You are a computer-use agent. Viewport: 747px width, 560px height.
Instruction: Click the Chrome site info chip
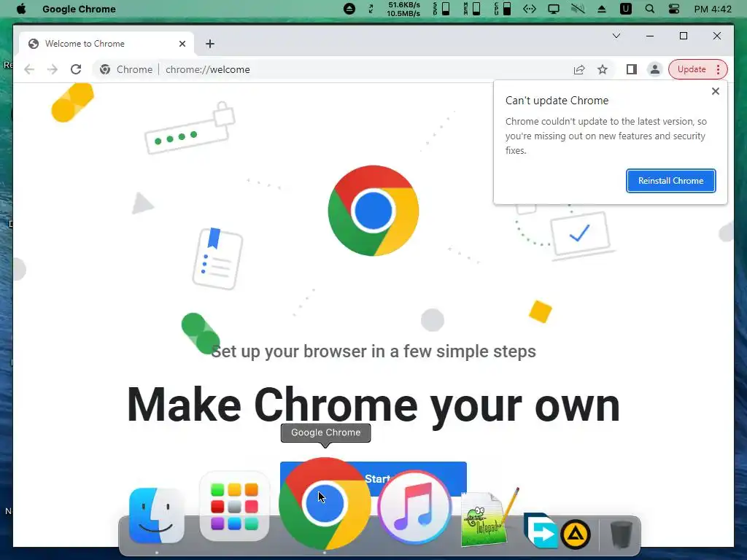(x=126, y=69)
